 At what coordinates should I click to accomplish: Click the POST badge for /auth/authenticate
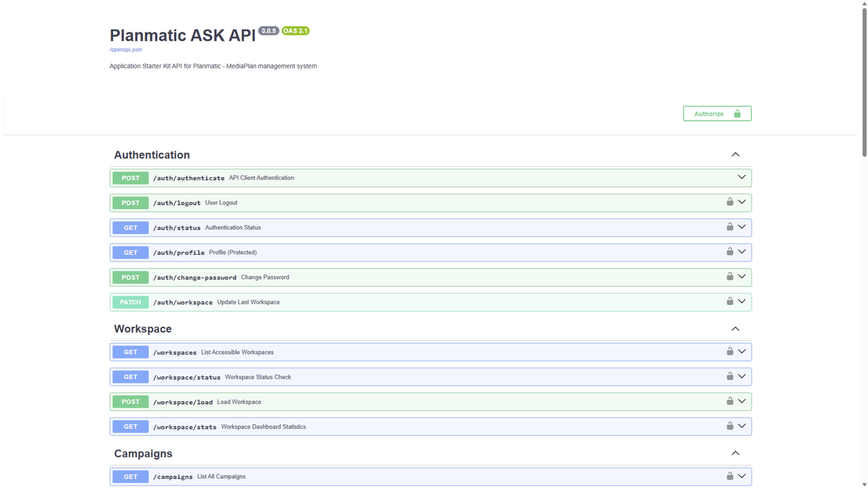pos(130,178)
